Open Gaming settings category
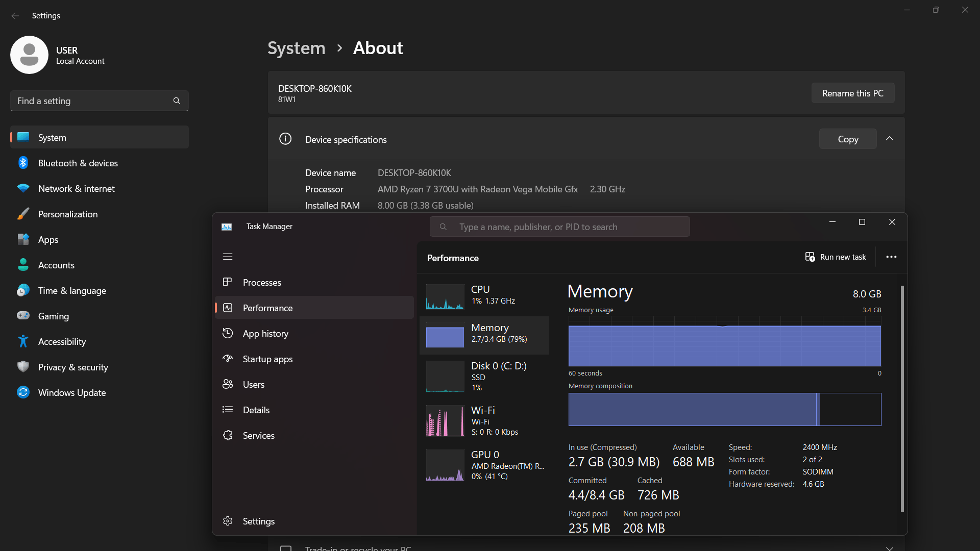The height and width of the screenshot is (551, 980). 100,316
